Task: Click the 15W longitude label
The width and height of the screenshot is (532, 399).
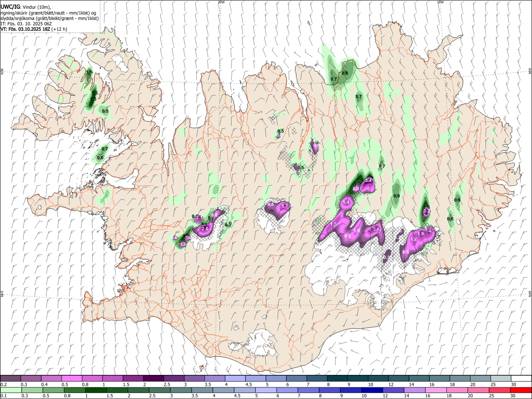Action: click(x=440, y=2)
